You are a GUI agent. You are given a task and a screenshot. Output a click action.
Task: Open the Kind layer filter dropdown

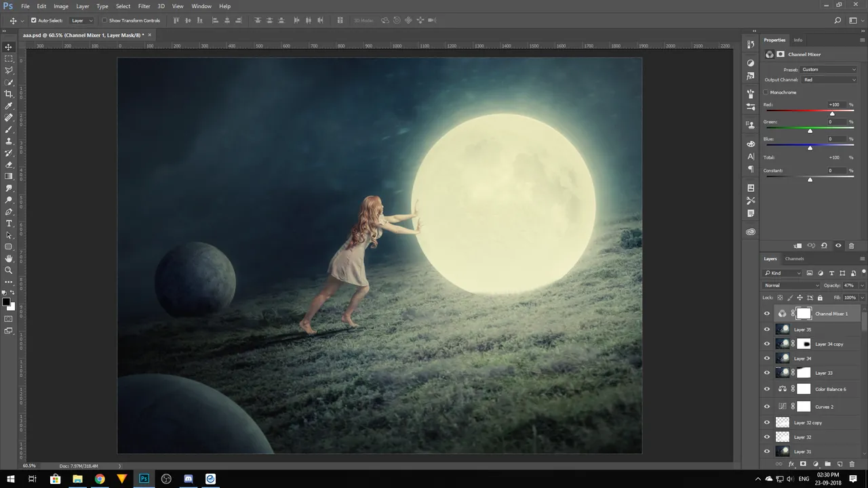pos(783,273)
